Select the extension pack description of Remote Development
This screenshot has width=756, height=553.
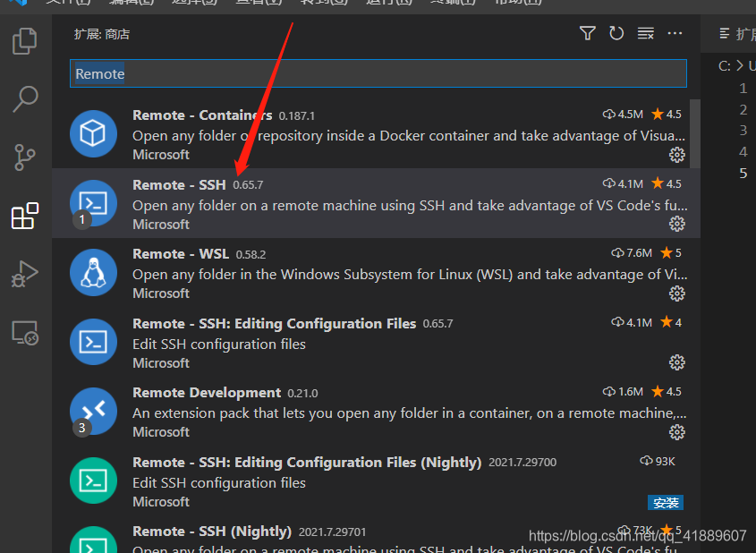(x=410, y=413)
